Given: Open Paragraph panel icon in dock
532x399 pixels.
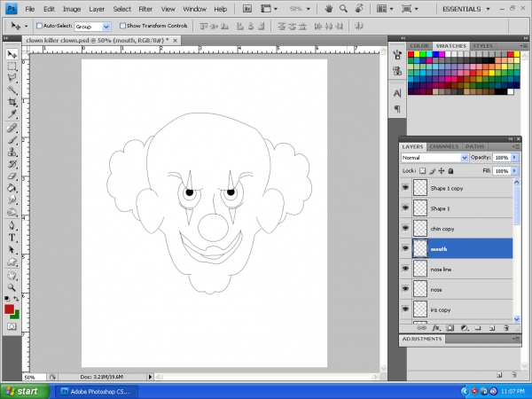Looking at the screenshot, I should (397, 109).
